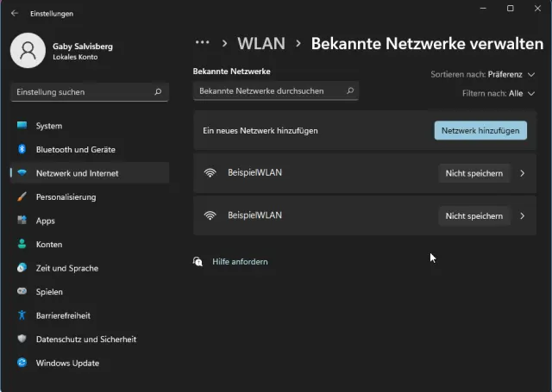Viewport: 552px width, 392px height.
Task: Open System settings category
Action: click(x=90, y=126)
